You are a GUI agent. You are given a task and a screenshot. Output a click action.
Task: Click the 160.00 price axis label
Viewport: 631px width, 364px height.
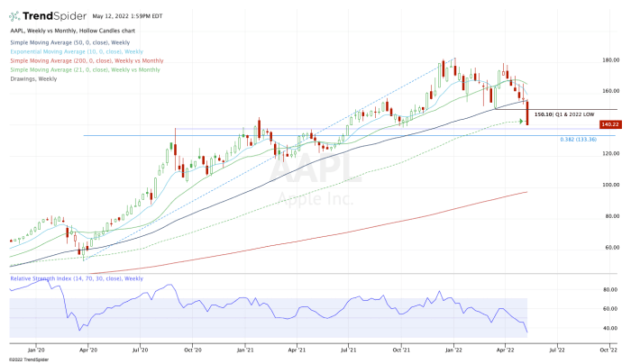(610, 91)
